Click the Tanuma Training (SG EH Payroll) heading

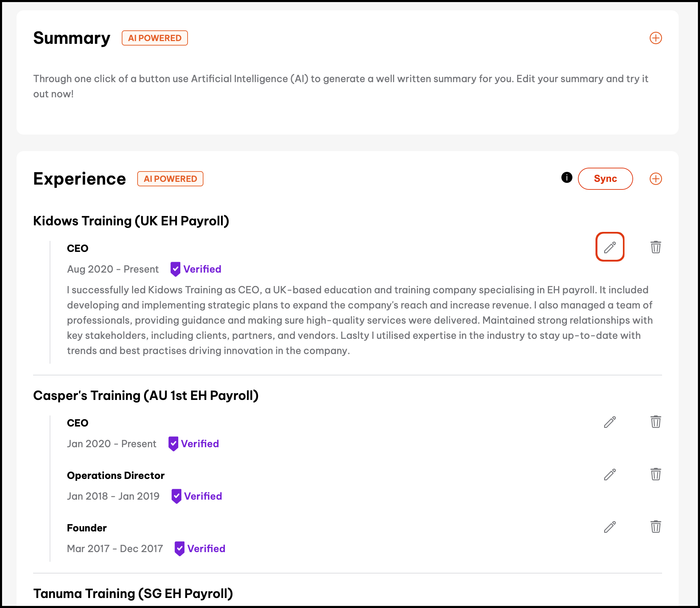click(x=133, y=594)
